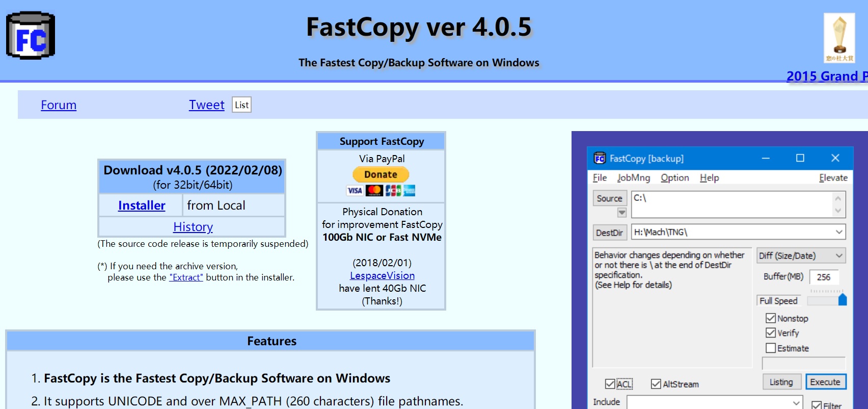Click the List button next to Tweet
This screenshot has height=409, width=868.
tap(241, 105)
